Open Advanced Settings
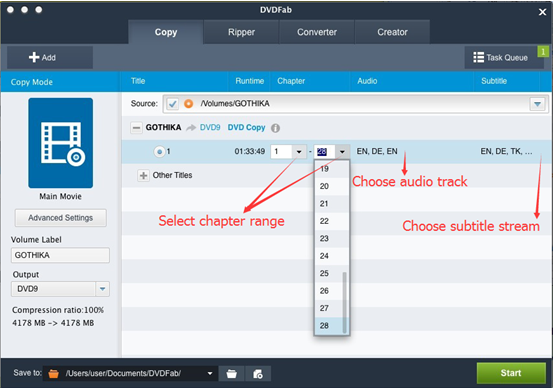This screenshot has width=553, height=388. click(x=61, y=218)
